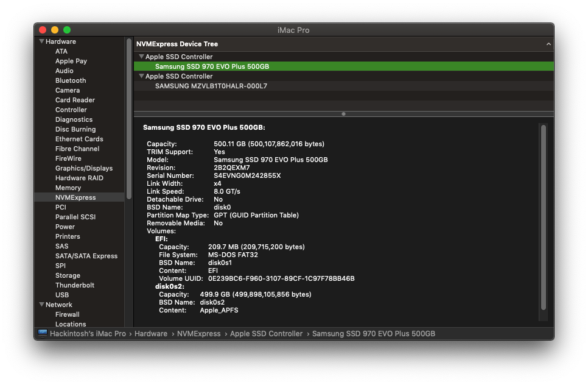Open Diagnostics in the sidebar
Screen dimensions: 588x385
point(74,119)
